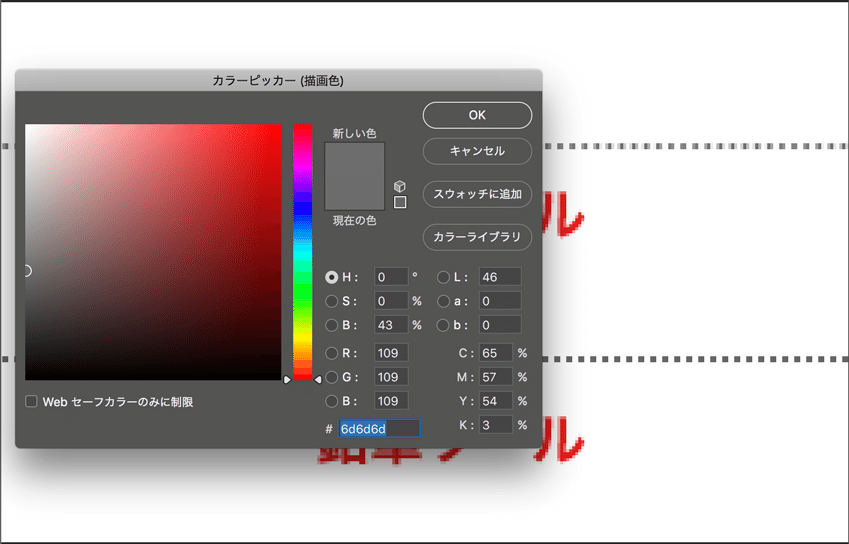This screenshot has height=544, width=849.
Task: Select the Lab a radio button
Action: click(443, 301)
